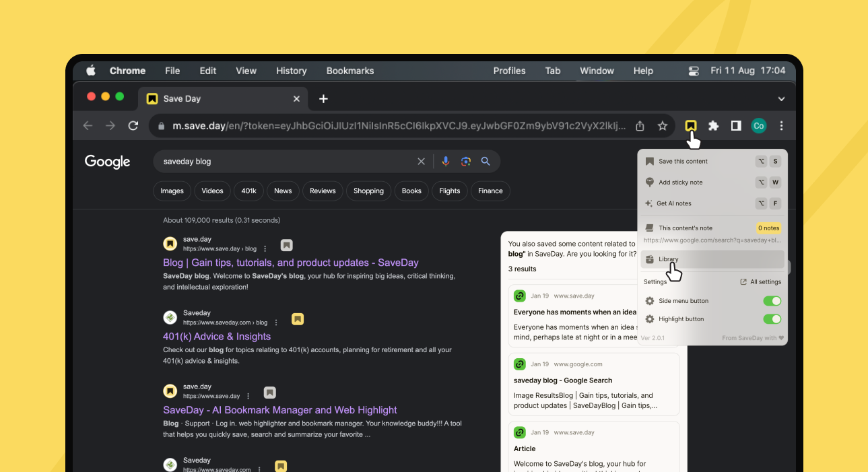This screenshot has width=868, height=472.
Task: Click the share page icon in address bar
Action: [640, 126]
